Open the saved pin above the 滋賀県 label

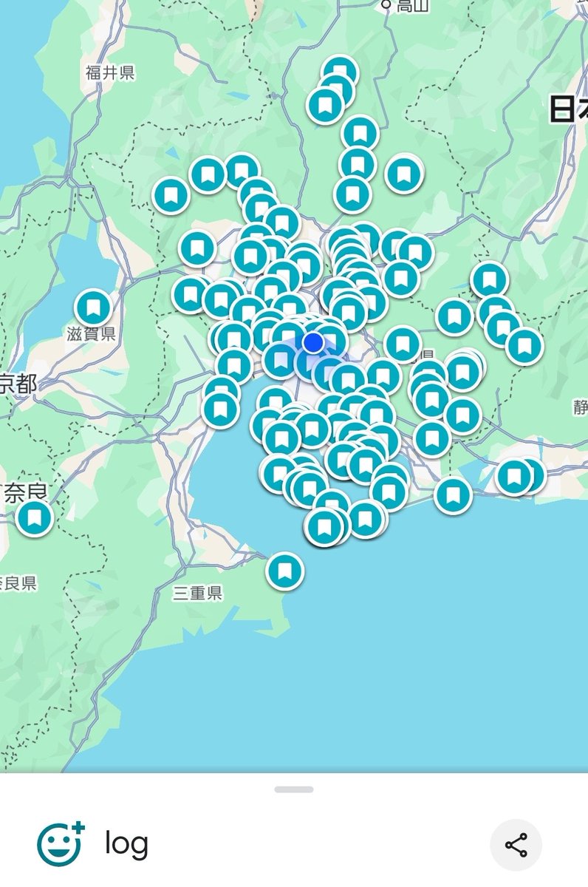(x=93, y=307)
